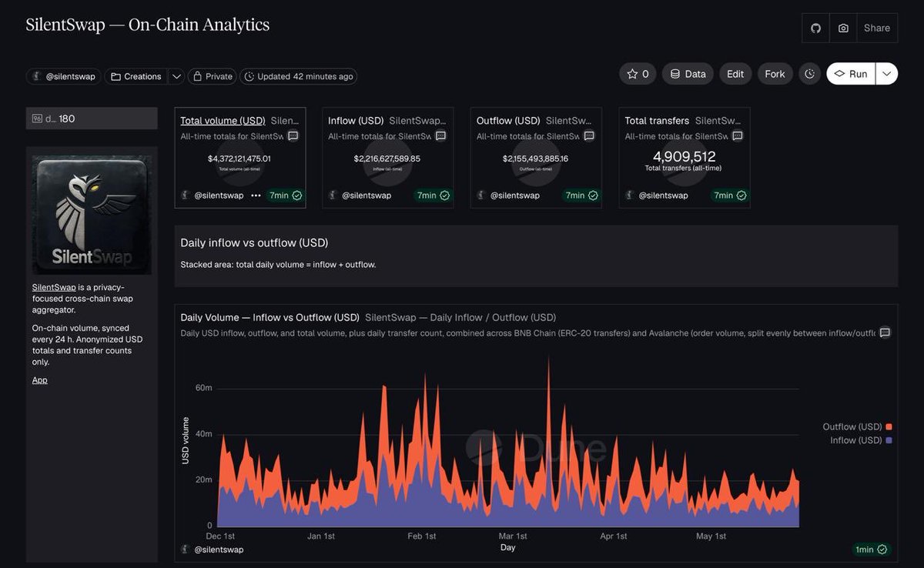Open the Creations folder
This screenshot has width=924, height=568.
(136, 76)
